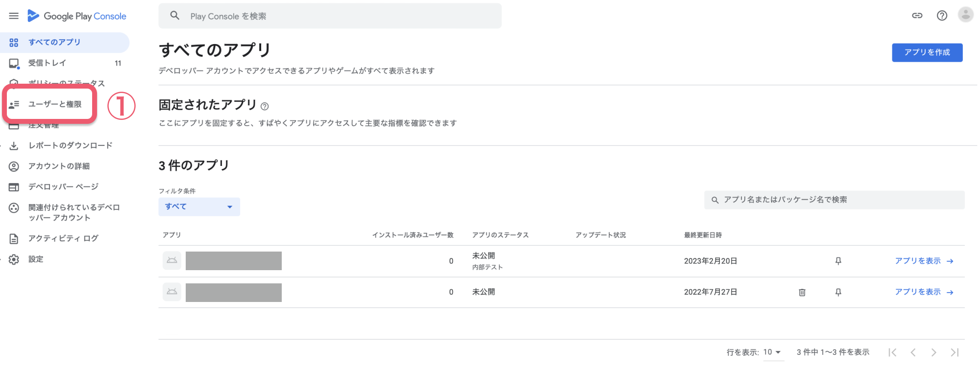This screenshot has height=370, width=980.
Task: Select すべてのアプリ in the sidebar
Action: click(x=65, y=43)
